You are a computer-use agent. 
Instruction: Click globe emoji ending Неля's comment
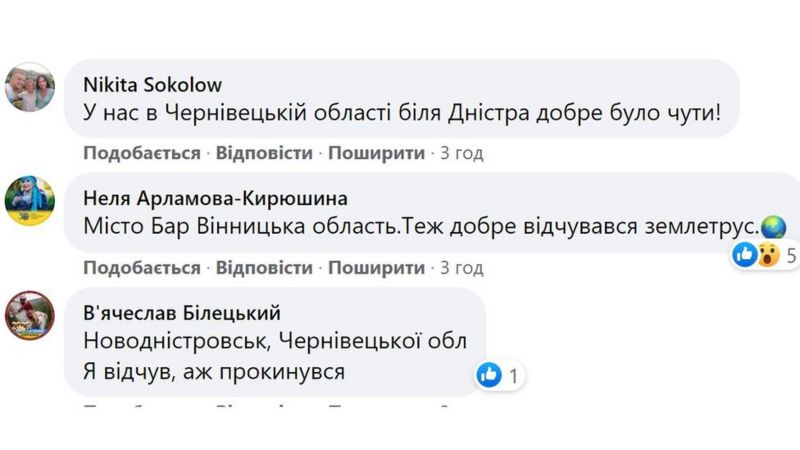click(773, 227)
